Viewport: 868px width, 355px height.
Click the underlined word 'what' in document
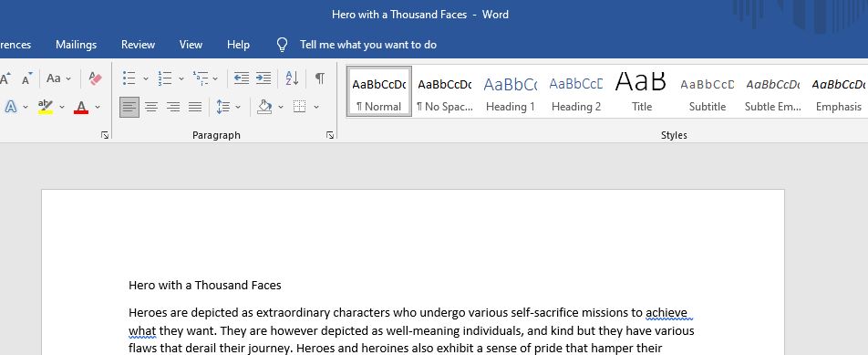(142, 331)
